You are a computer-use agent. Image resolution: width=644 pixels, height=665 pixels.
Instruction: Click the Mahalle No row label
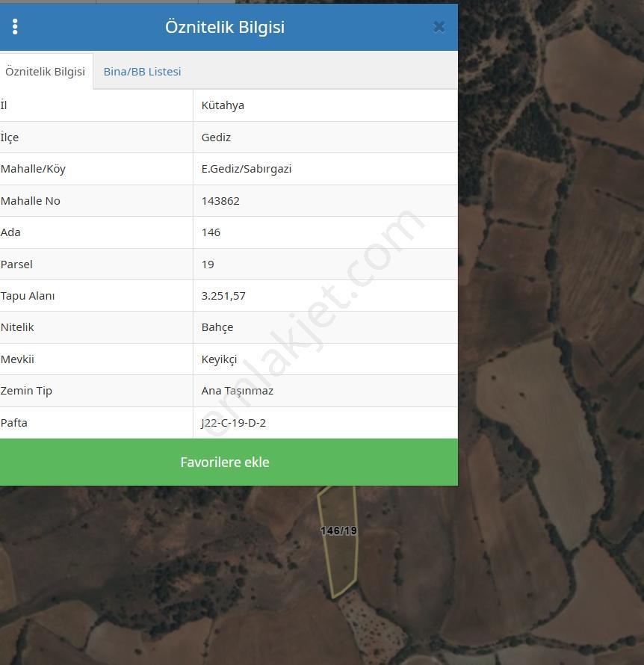pyautogui.click(x=30, y=200)
